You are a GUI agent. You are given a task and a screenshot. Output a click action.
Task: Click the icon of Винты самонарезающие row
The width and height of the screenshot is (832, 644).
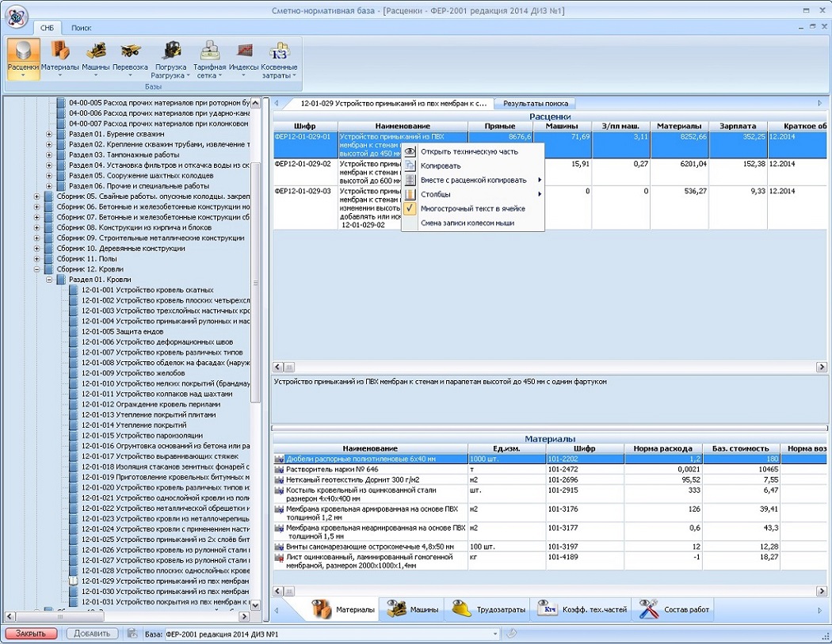coord(279,547)
